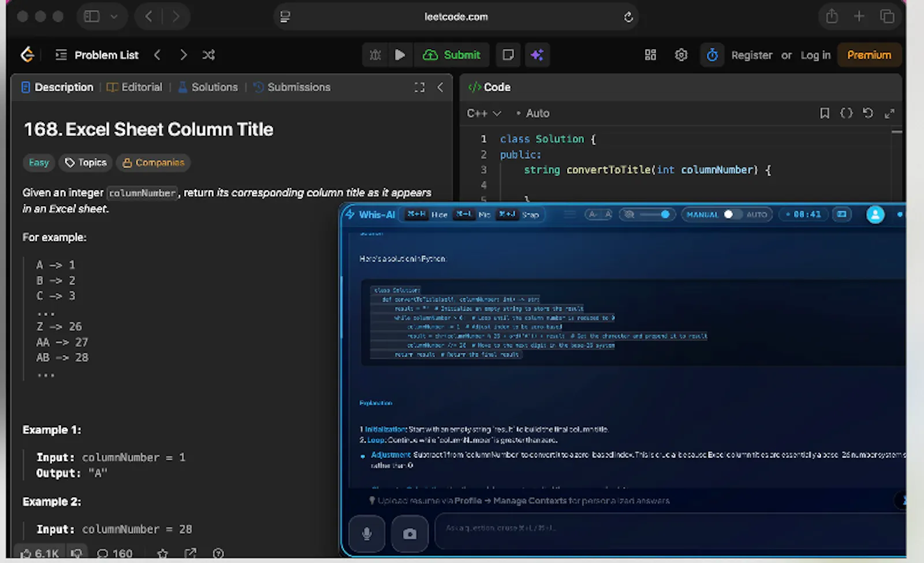
Task: Star the problem as favorite
Action: 163,553
